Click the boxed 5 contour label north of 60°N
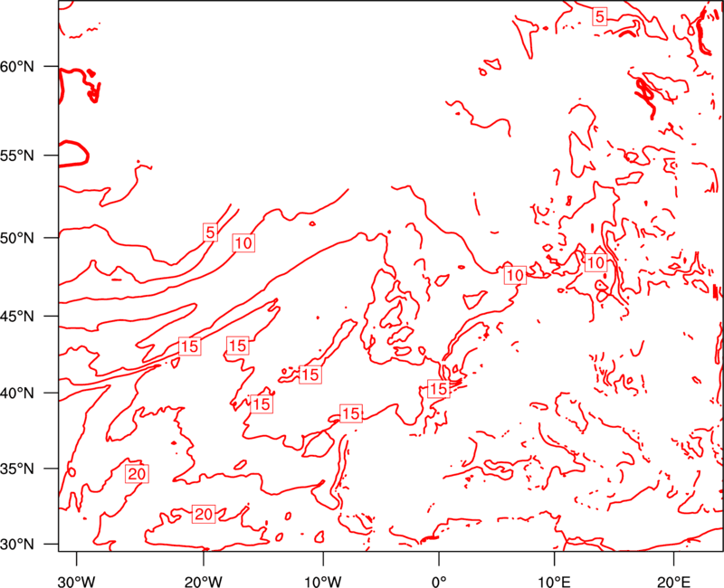This screenshot has height=588, width=724. (x=599, y=16)
